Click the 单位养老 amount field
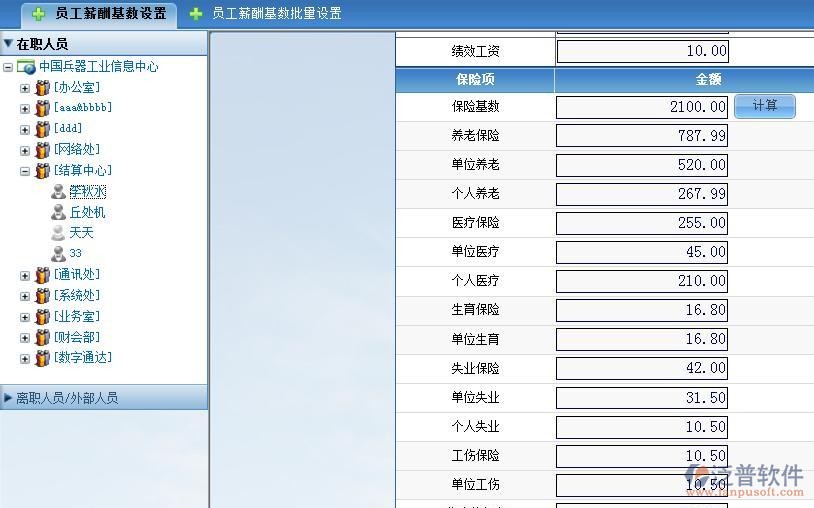The height and width of the screenshot is (508, 814). click(x=642, y=165)
